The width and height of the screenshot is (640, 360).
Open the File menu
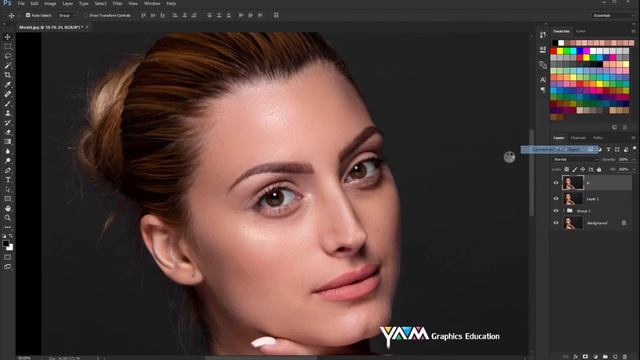(x=21, y=4)
